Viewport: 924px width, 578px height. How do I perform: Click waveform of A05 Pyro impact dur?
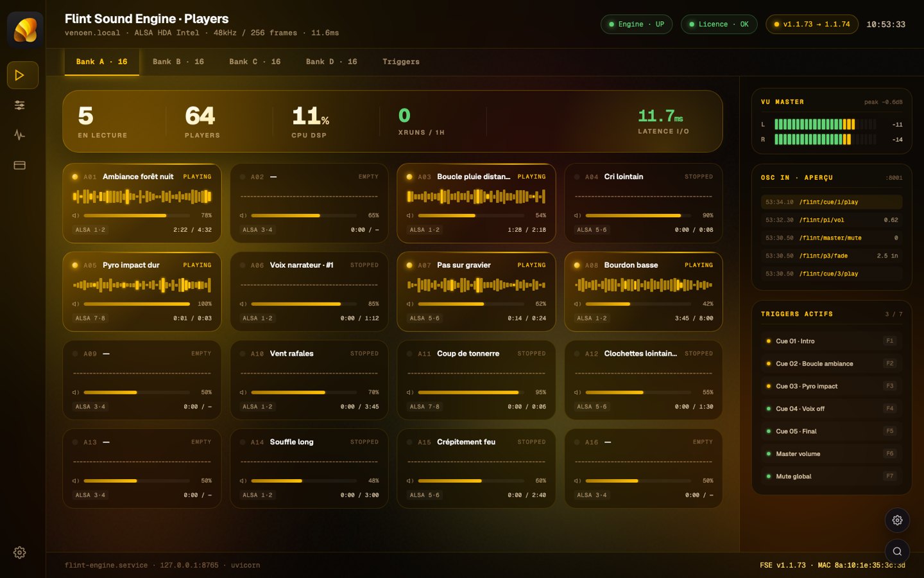click(x=142, y=285)
